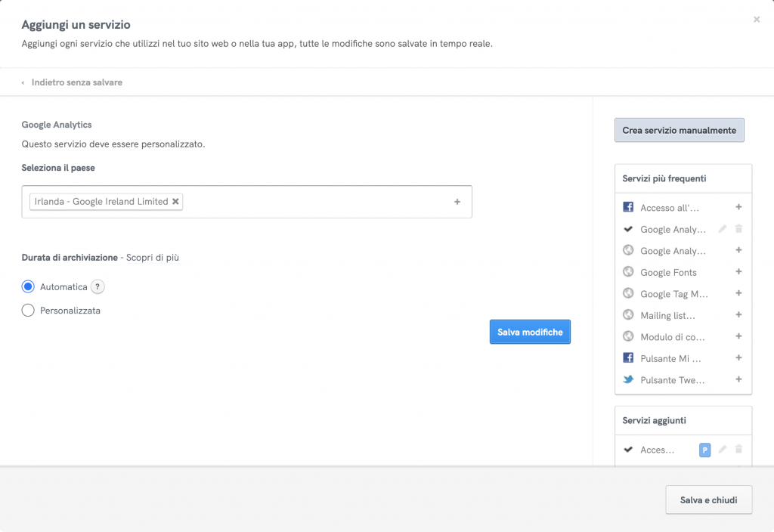This screenshot has width=774, height=532.
Task: Close the Aggiungi un servizio dialog
Action: click(x=757, y=20)
